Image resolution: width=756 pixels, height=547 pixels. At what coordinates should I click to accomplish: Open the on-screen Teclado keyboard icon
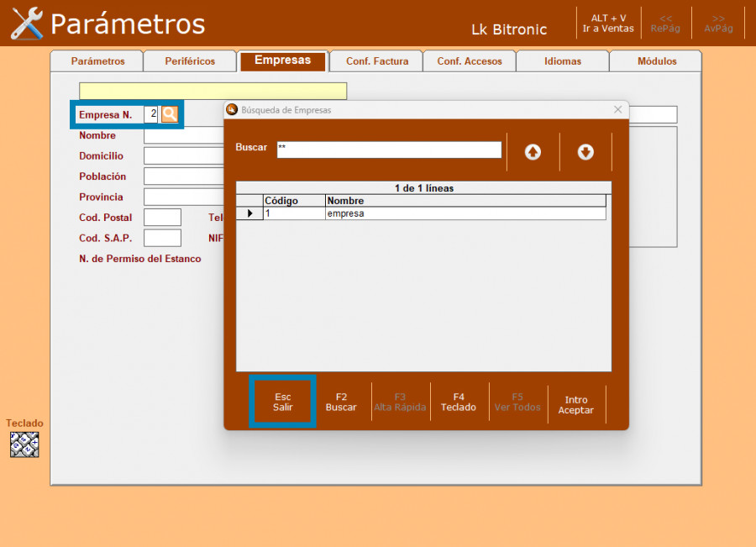24,444
